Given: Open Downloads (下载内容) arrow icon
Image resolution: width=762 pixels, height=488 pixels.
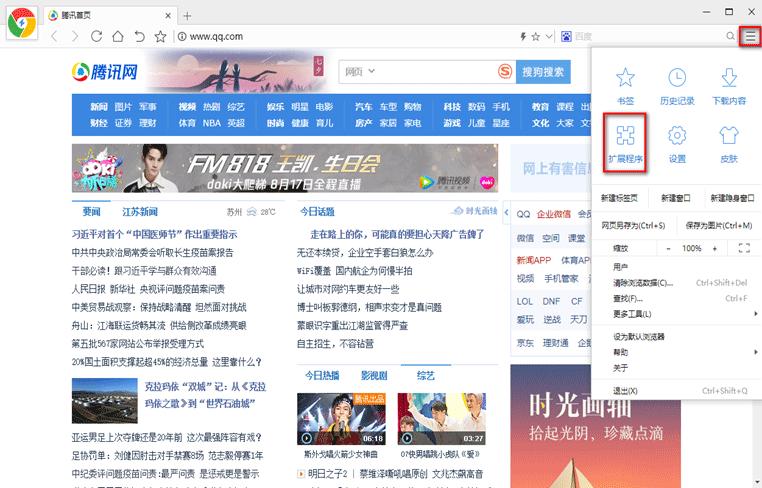Looking at the screenshot, I should 729,78.
